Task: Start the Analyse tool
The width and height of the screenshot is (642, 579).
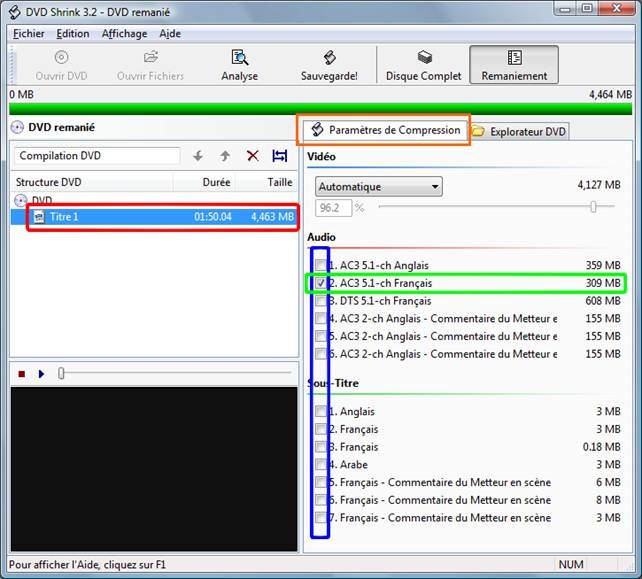Action: (240, 65)
